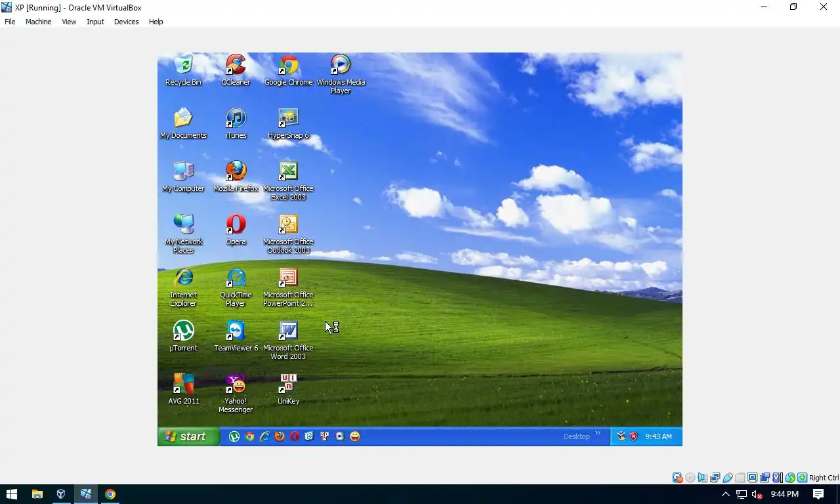Launch Opera from the XP Quick Launch bar

295,436
